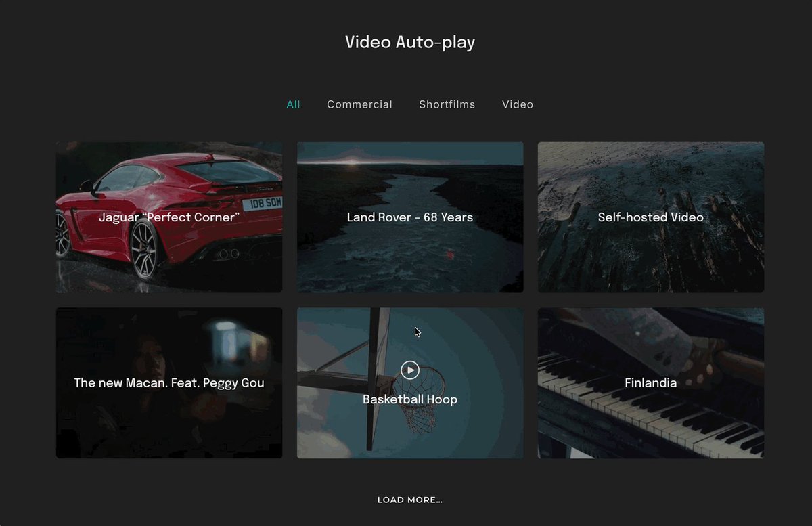Click the Jaguar "Perfect Corner" title

[x=169, y=217]
